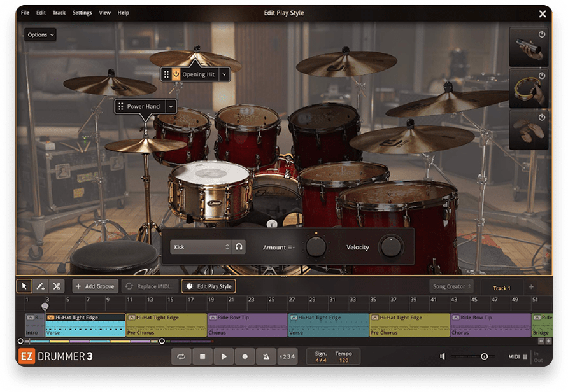
Task: Toggle Opening Hit power button
Action: click(x=176, y=74)
